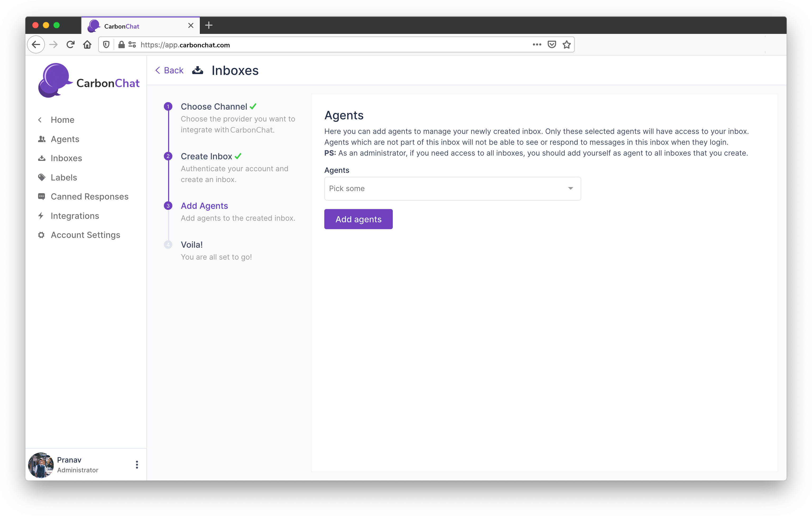
Task: Click the browser reload icon
Action: (70, 44)
